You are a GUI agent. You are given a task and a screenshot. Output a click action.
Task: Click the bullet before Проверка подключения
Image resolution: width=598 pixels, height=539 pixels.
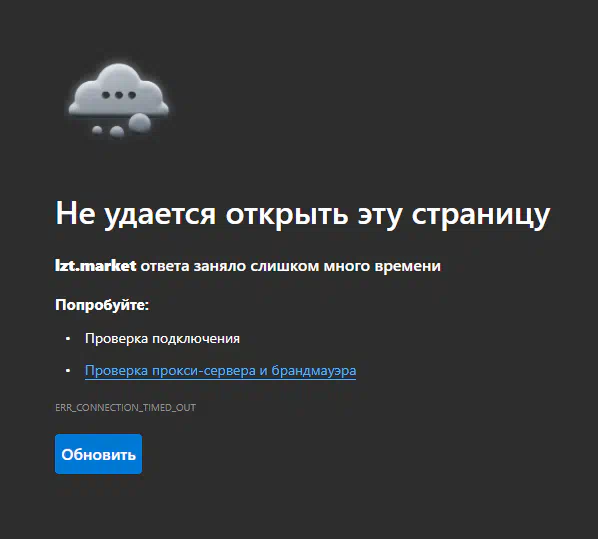tap(68, 339)
